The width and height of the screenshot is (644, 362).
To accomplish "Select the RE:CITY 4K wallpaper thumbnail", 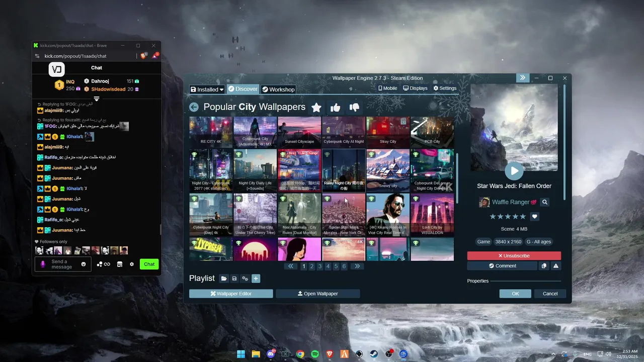I will (x=211, y=132).
